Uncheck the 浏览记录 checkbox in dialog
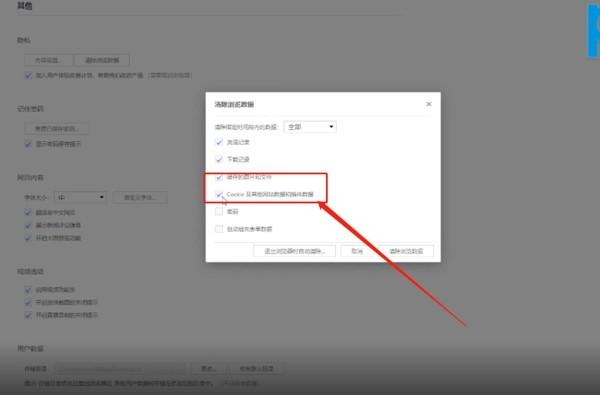 point(219,142)
